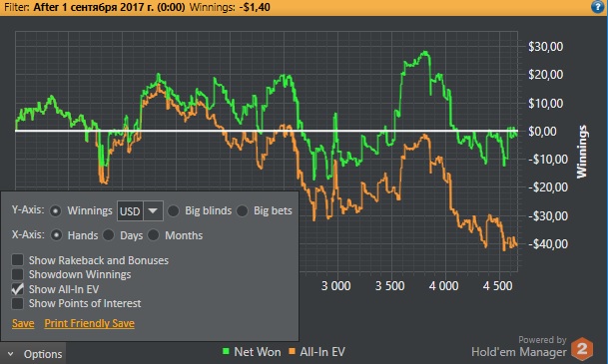
Task: Click the 3 500 hands axis label
Action: click(389, 286)
